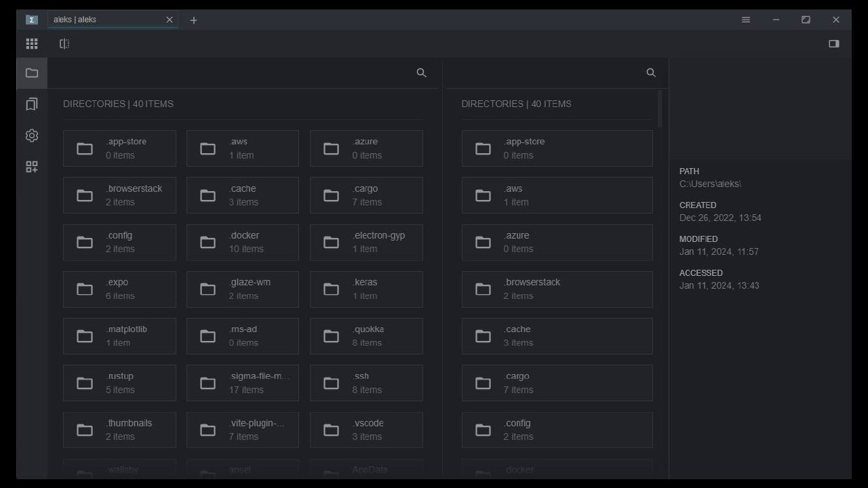Open the bookmarks icon in sidebar
The width and height of the screenshot is (868, 488).
pos(32,104)
